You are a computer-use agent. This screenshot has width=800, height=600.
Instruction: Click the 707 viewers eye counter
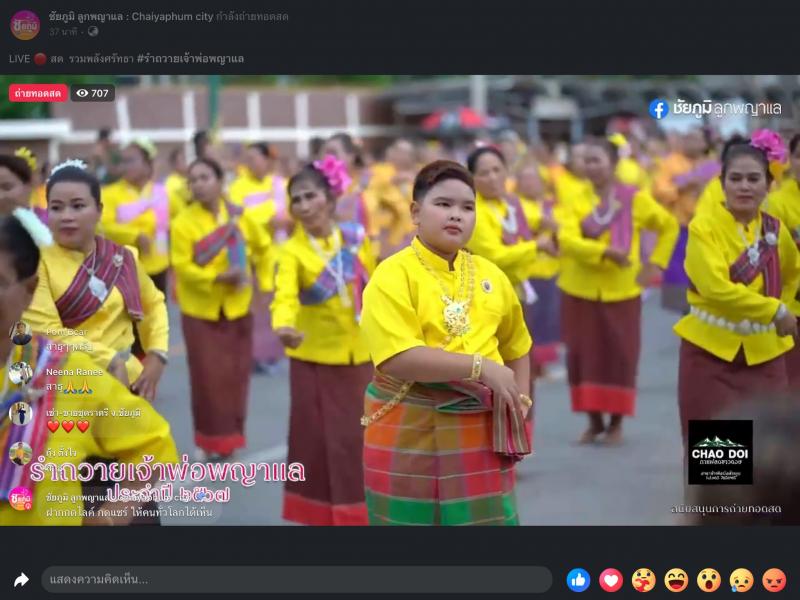coord(92,93)
